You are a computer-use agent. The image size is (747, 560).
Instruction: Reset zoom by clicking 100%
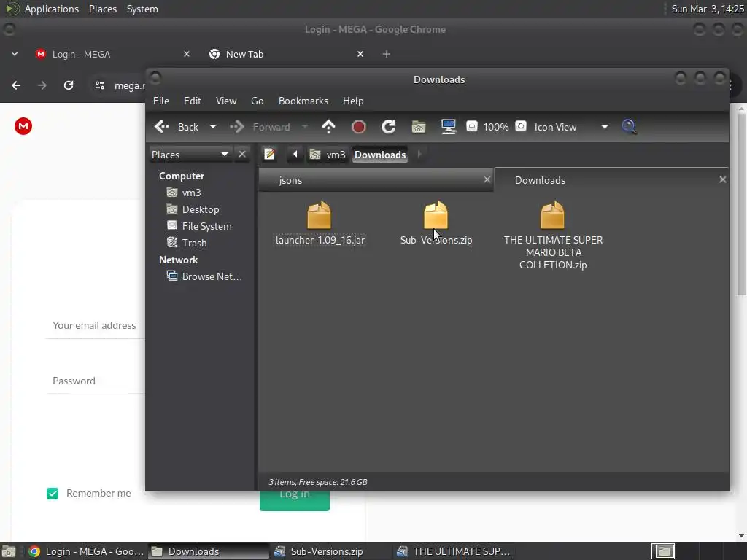pos(495,127)
